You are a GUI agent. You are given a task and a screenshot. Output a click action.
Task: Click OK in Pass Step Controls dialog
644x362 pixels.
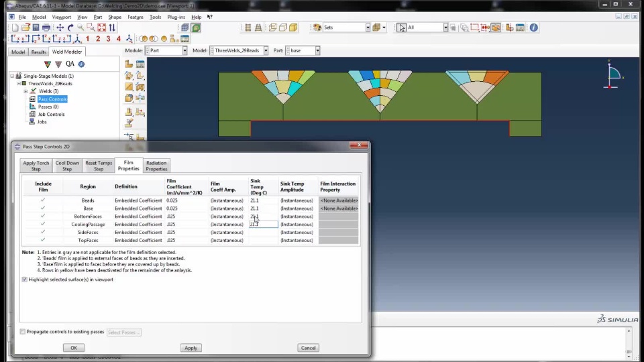[x=74, y=348]
